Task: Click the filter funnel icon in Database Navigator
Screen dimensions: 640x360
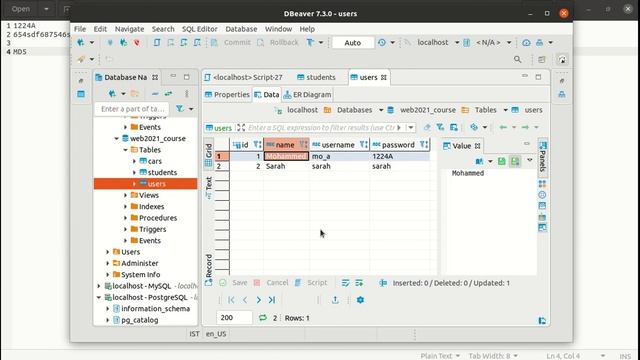Action: tap(180, 109)
